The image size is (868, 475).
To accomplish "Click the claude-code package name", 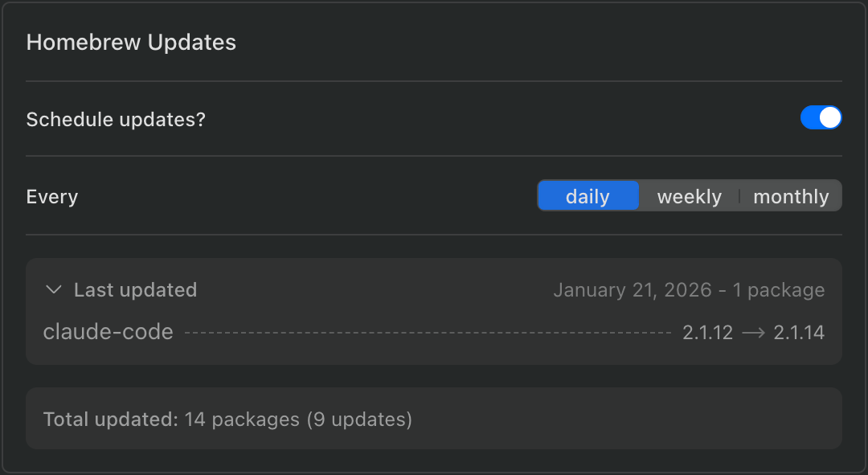I will tap(108, 331).
